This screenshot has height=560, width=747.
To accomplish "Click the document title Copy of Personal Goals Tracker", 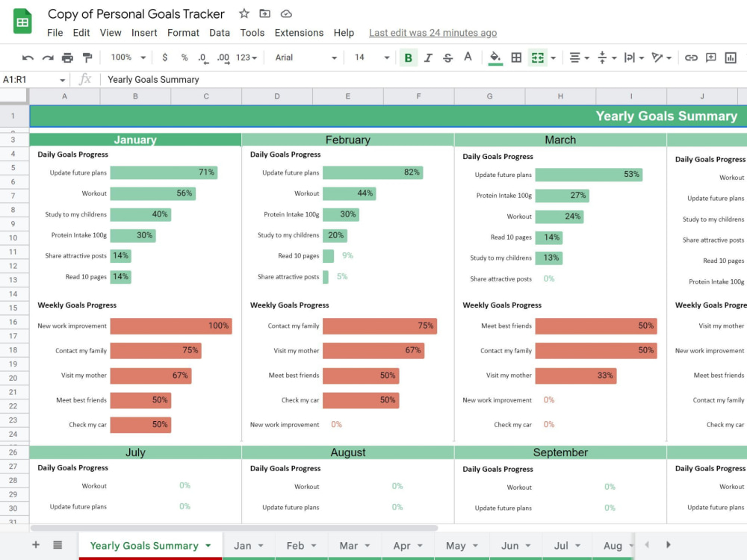I will [x=136, y=13].
